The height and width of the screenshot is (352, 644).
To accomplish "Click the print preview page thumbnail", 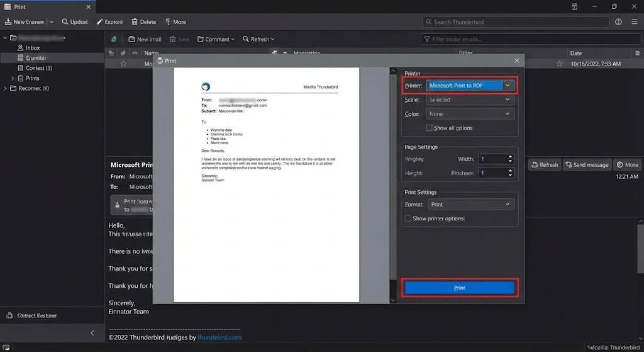I will click(x=266, y=185).
